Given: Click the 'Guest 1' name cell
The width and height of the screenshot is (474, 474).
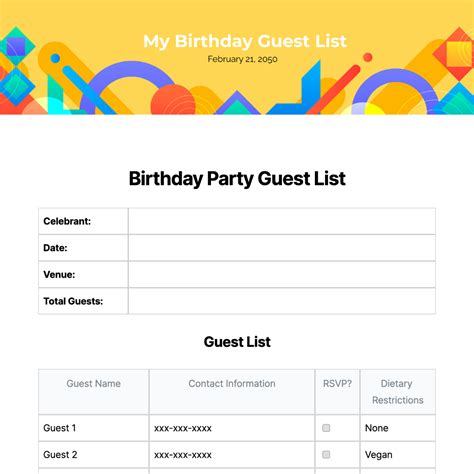Looking at the screenshot, I should 94,428.
